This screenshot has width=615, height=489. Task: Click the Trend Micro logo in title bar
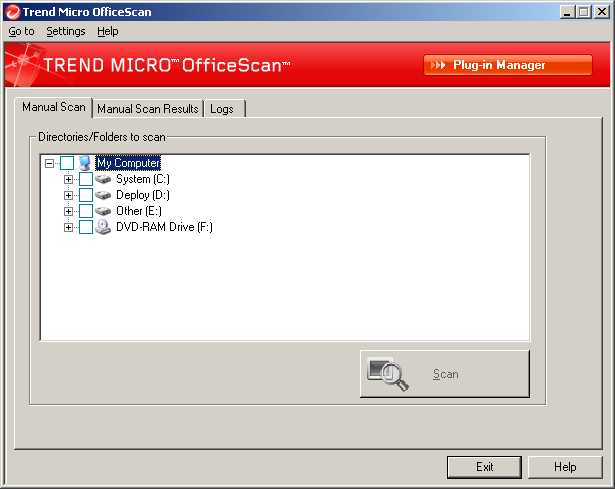point(13,12)
